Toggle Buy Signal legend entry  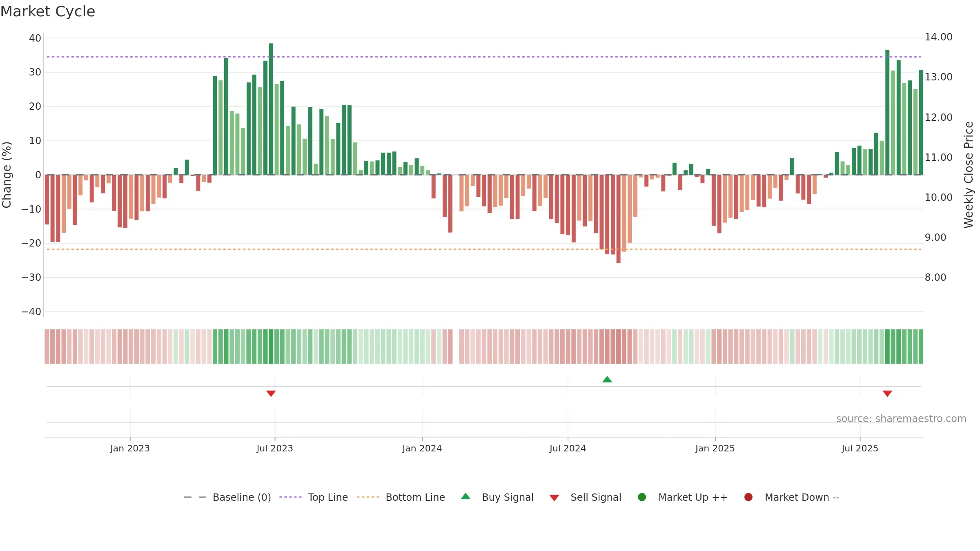pyautogui.click(x=497, y=497)
